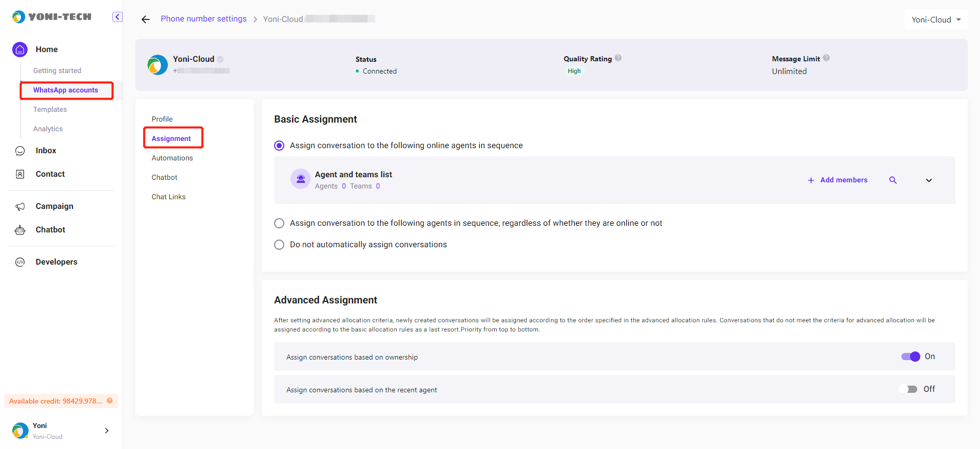
Task: Open Getting started in the sidebar
Action: (x=57, y=70)
